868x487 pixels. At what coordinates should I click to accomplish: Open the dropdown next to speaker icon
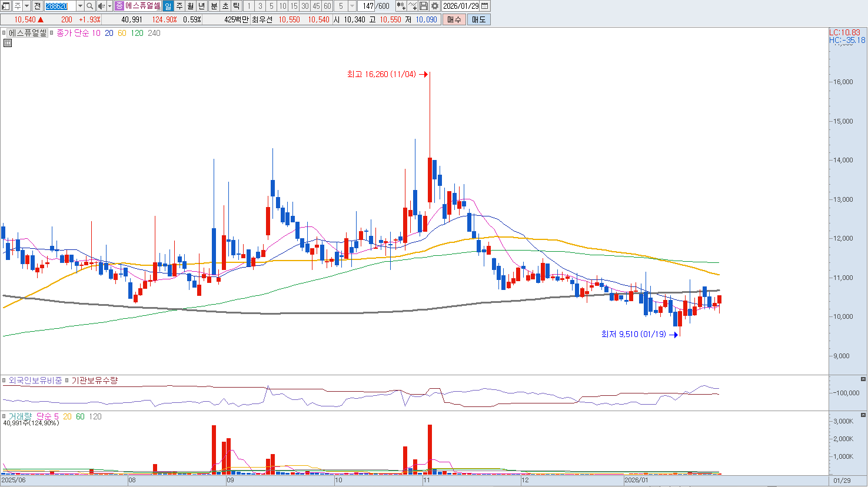(x=109, y=6)
